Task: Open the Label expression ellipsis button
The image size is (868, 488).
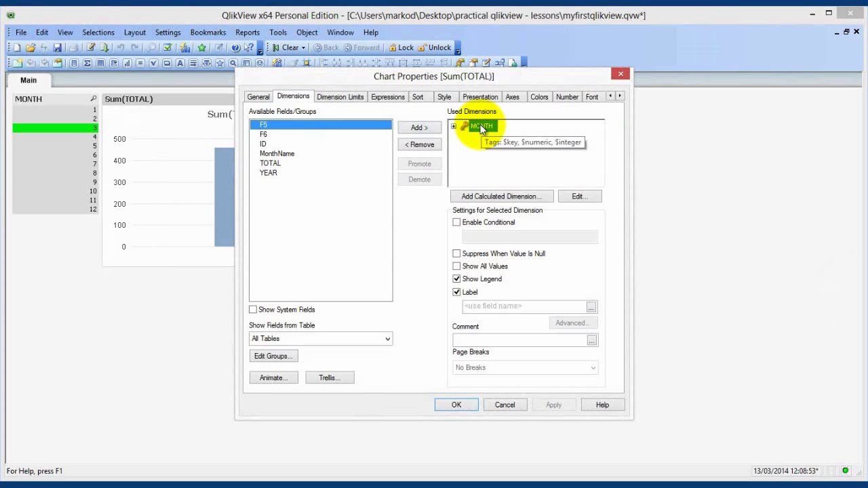Action: click(591, 308)
